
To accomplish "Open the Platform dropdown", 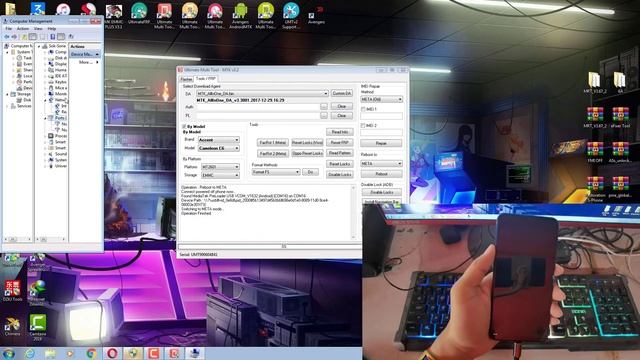I will click(x=220, y=167).
